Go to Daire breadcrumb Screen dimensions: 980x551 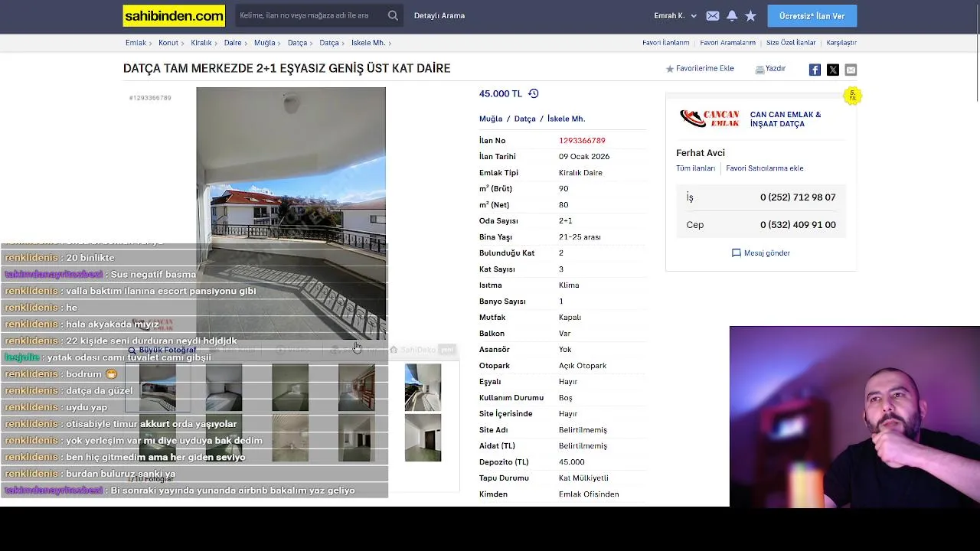click(233, 43)
